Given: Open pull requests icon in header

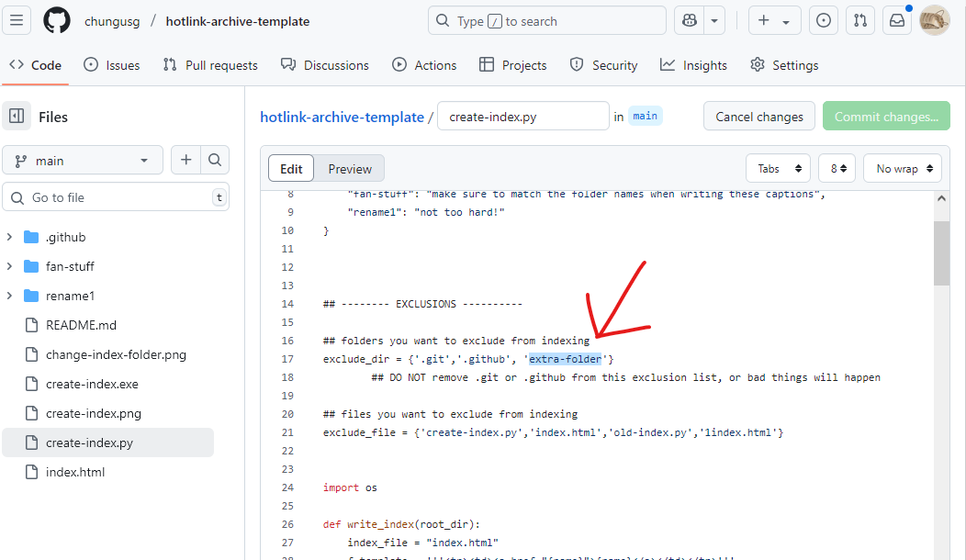Looking at the screenshot, I should click(x=859, y=20).
